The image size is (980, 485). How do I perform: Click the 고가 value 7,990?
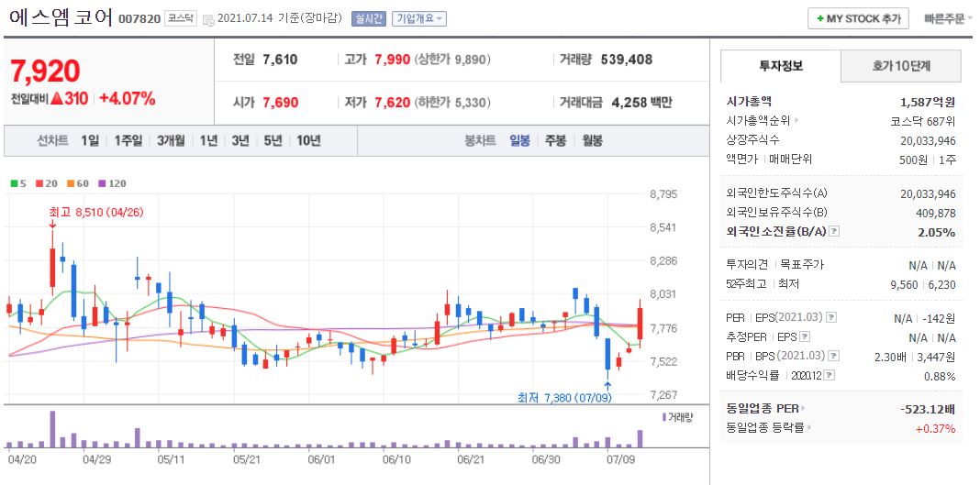coord(393,60)
